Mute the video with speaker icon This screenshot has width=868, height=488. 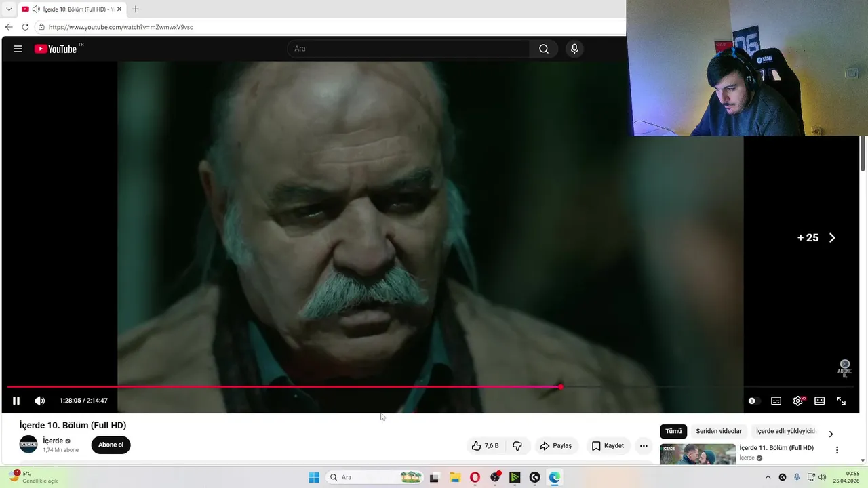[x=40, y=401]
